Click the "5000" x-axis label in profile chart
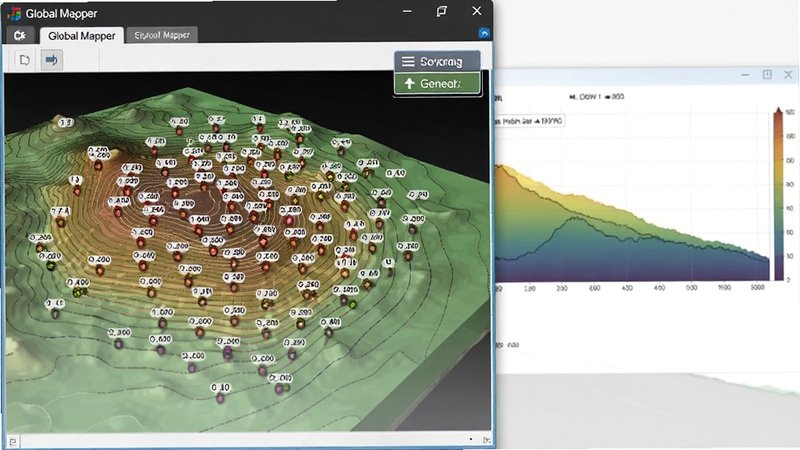This screenshot has width=800, height=450. [x=757, y=288]
